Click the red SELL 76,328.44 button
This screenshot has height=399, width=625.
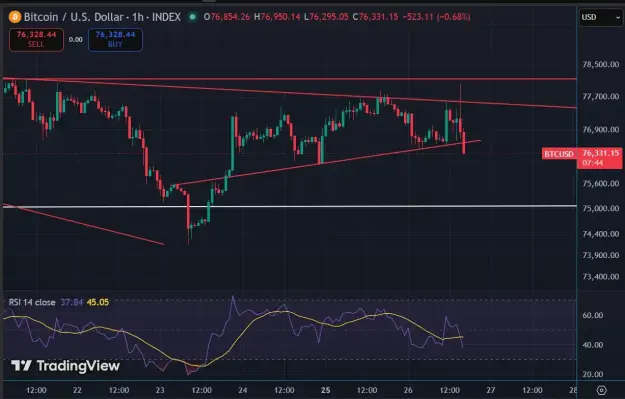(x=36, y=39)
